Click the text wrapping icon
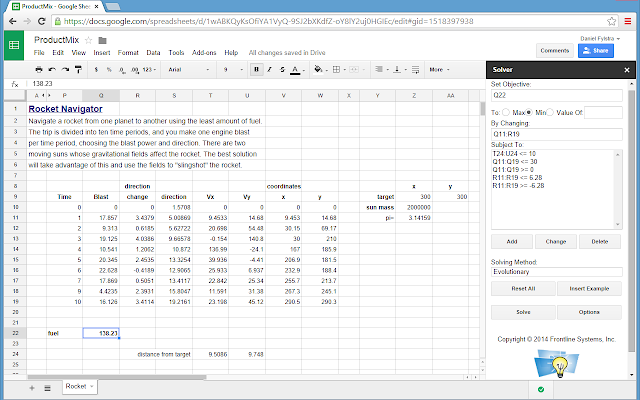This screenshot has height=400, width=640. coord(416,70)
